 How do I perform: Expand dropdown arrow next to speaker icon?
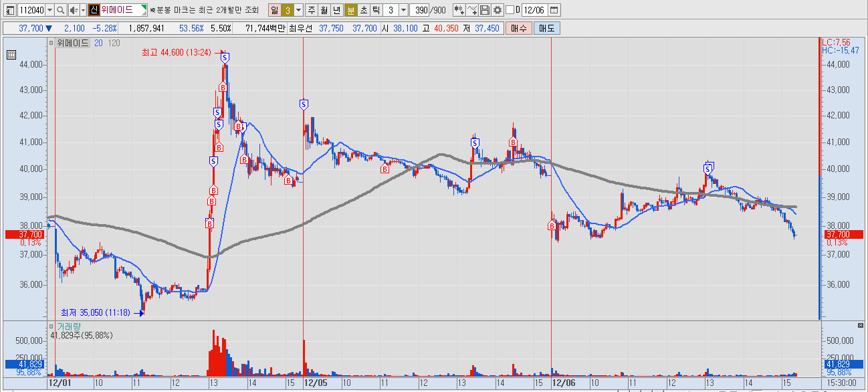click(83, 10)
